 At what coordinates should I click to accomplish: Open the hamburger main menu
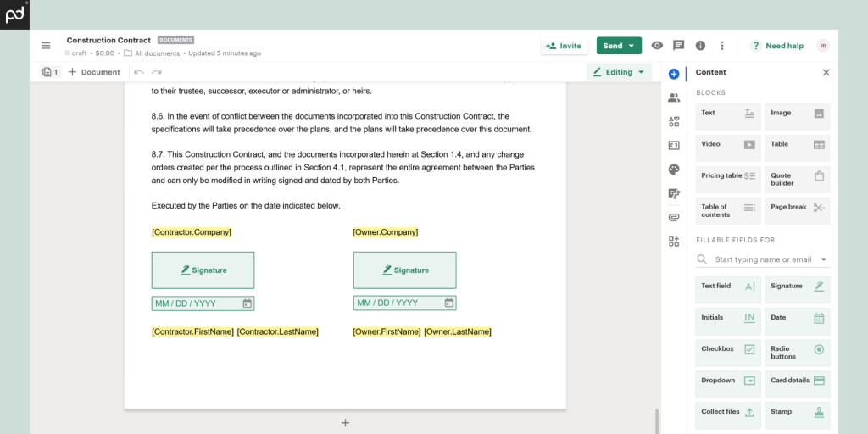click(x=46, y=46)
